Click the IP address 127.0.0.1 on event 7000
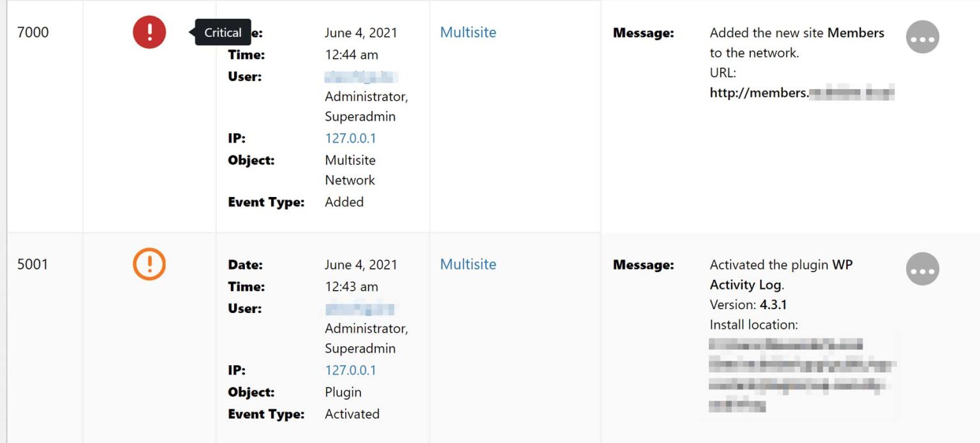Viewport: 980px width, 443px height. coord(351,138)
